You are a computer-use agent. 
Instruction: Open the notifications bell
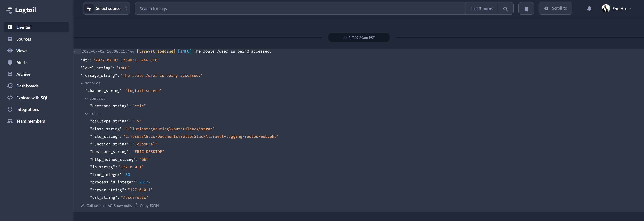589,9
